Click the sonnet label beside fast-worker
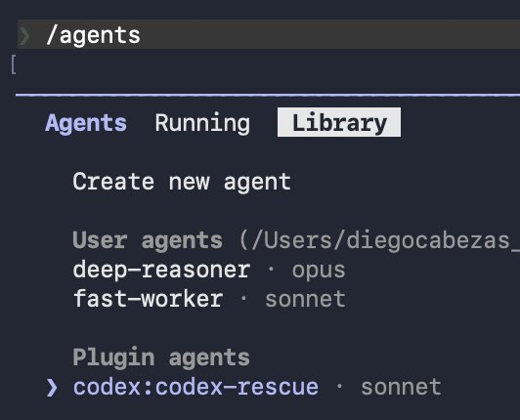 pyautogui.click(x=305, y=300)
